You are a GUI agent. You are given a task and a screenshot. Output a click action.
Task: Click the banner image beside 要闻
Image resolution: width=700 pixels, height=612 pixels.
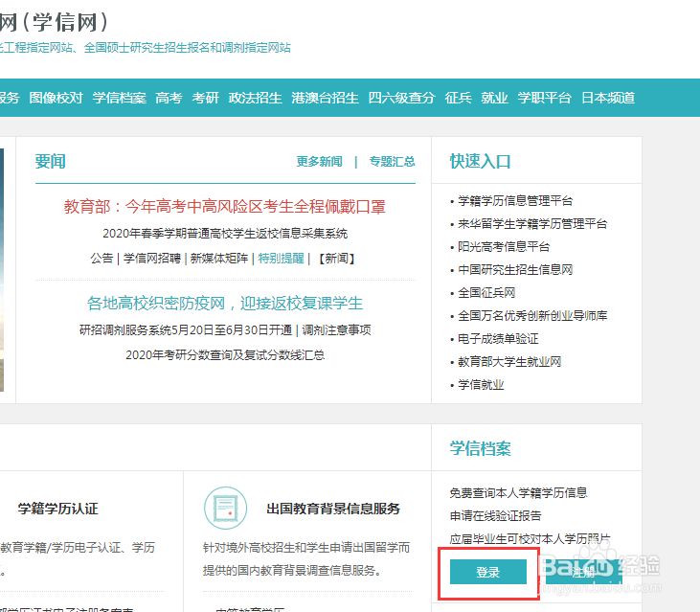pos(2,270)
